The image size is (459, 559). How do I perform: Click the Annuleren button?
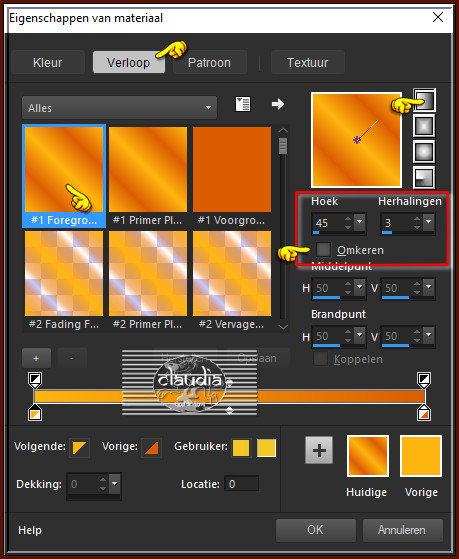pos(402,530)
